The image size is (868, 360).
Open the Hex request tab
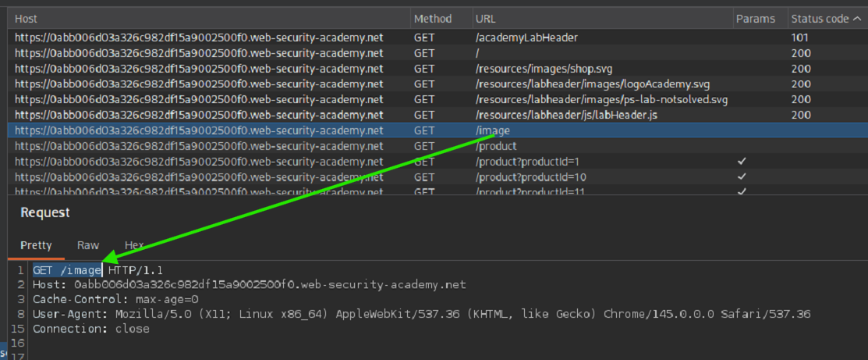(x=134, y=245)
